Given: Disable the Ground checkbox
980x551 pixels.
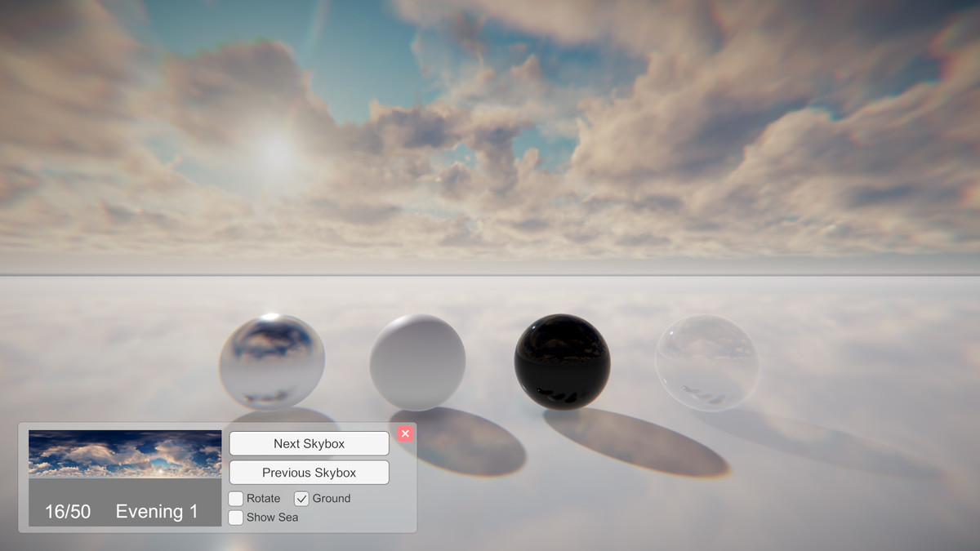Looking at the screenshot, I should [x=301, y=498].
